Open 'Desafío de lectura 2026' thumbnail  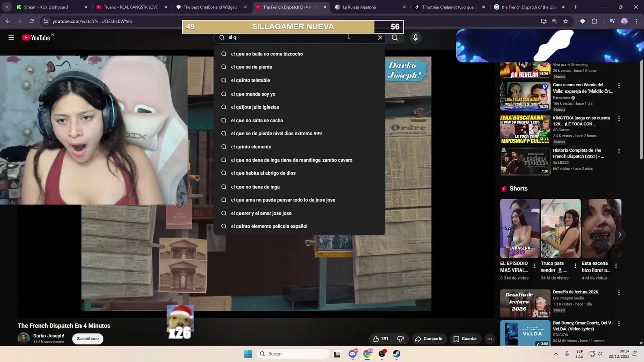click(x=525, y=303)
